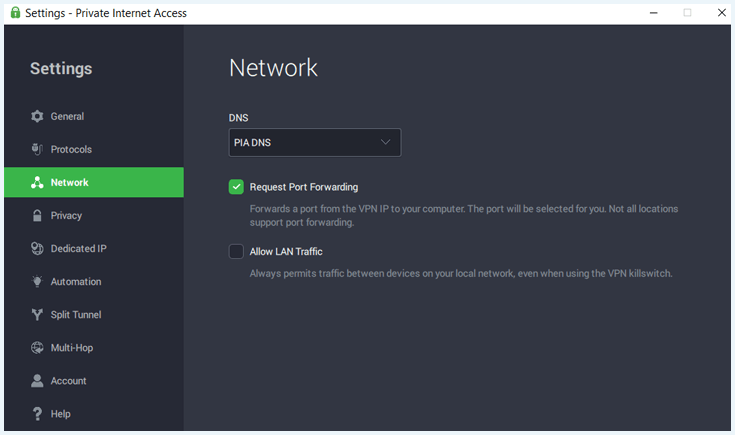Enable the Allow LAN Traffic checkbox

coord(236,251)
